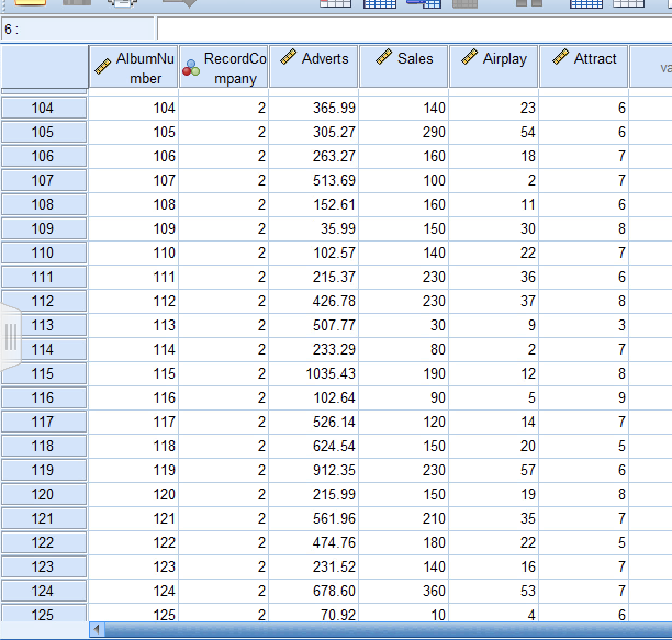The image size is (672, 640).
Task: Click Sales cell 30 in row 113
Action: [404, 325]
